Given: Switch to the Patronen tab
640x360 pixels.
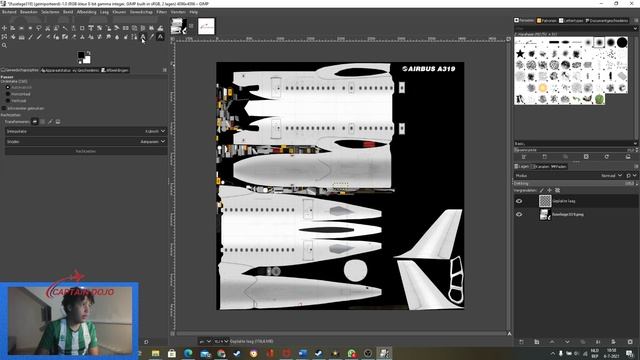Looking at the screenshot, I should point(547,20).
